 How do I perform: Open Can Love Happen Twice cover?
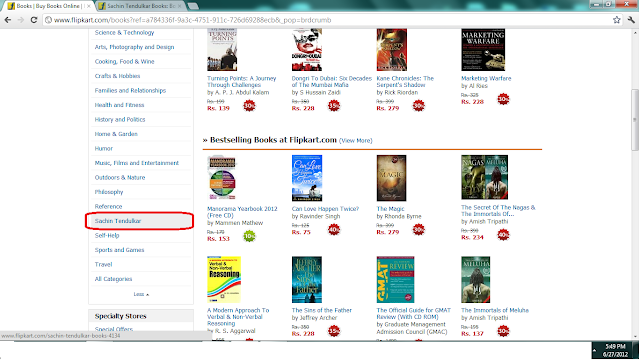(307, 178)
